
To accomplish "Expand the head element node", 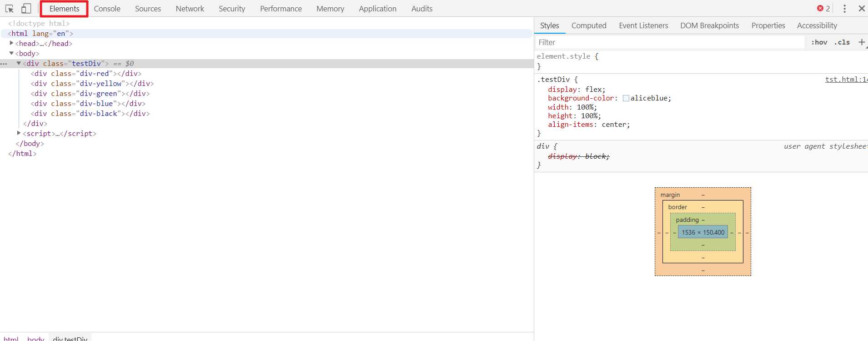I will (11, 43).
